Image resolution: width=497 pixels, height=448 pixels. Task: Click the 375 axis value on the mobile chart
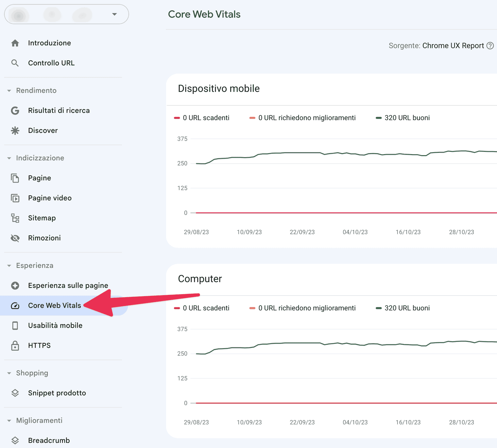pyautogui.click(x=182, y=139)
